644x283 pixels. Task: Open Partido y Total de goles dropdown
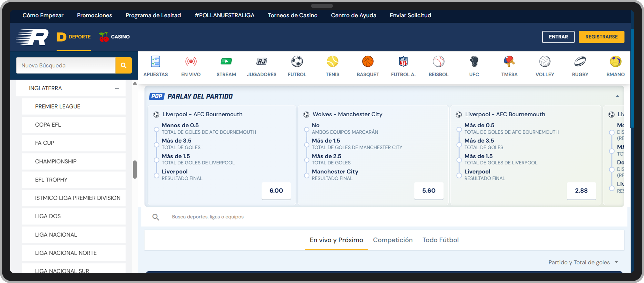[583, 262]
